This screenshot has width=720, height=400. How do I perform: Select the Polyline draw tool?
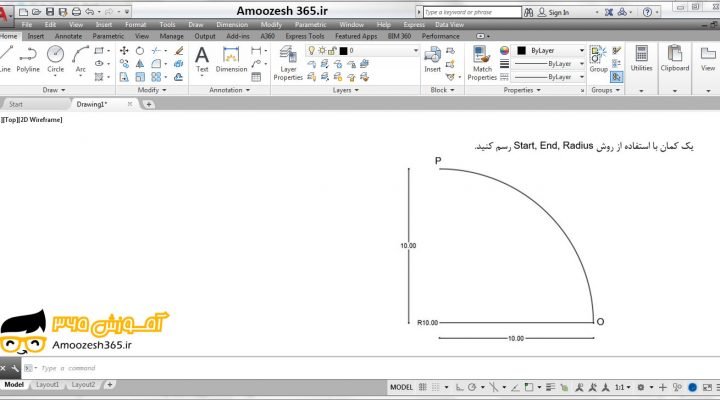tap(28, 59)
